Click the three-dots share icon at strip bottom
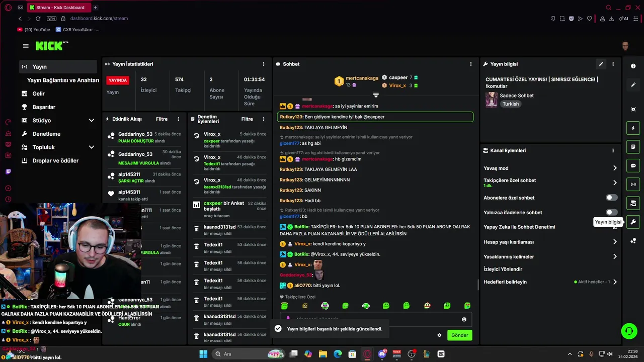The image size is (644, 362). [x=633, y=241]
